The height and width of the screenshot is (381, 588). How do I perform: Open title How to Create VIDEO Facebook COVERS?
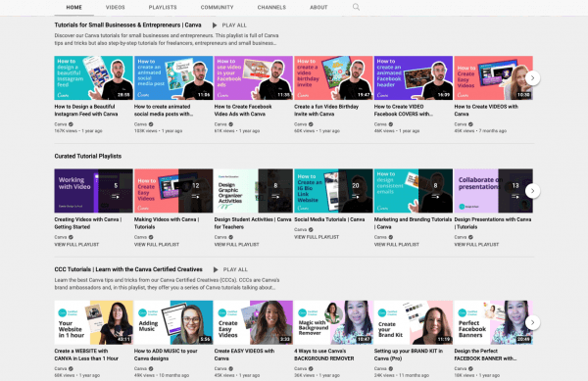(404, 110)
